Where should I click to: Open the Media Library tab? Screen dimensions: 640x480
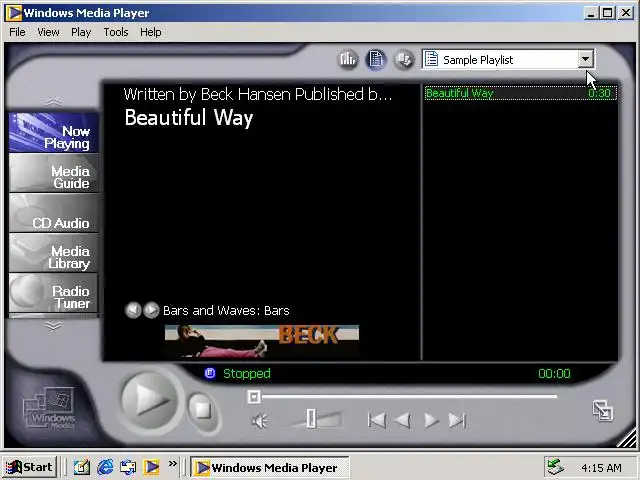(x=53, y=253)
